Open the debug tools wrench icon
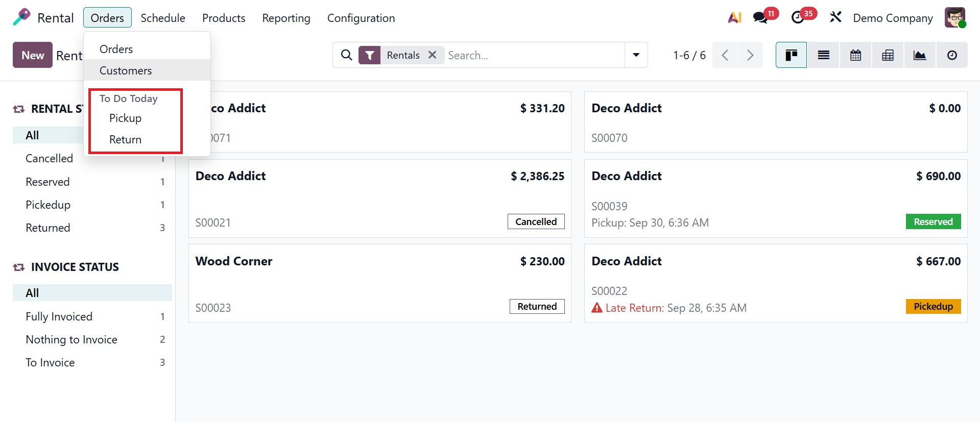 (835, 18)
